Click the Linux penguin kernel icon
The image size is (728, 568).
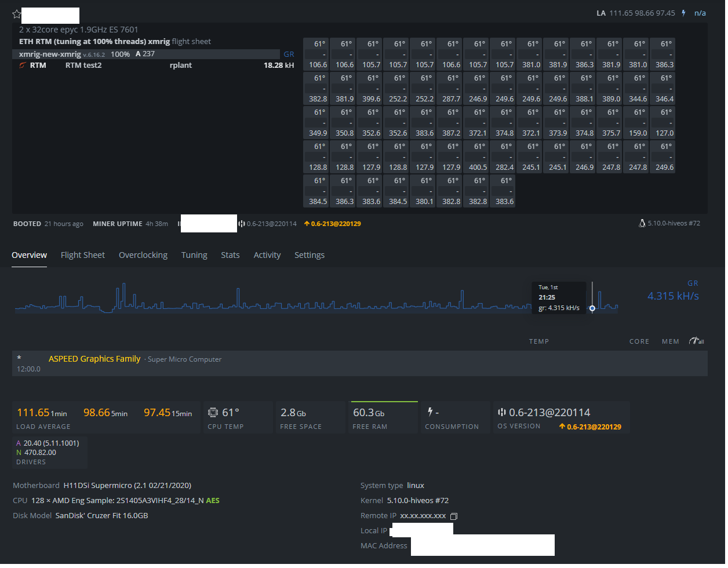click(642, 223)
